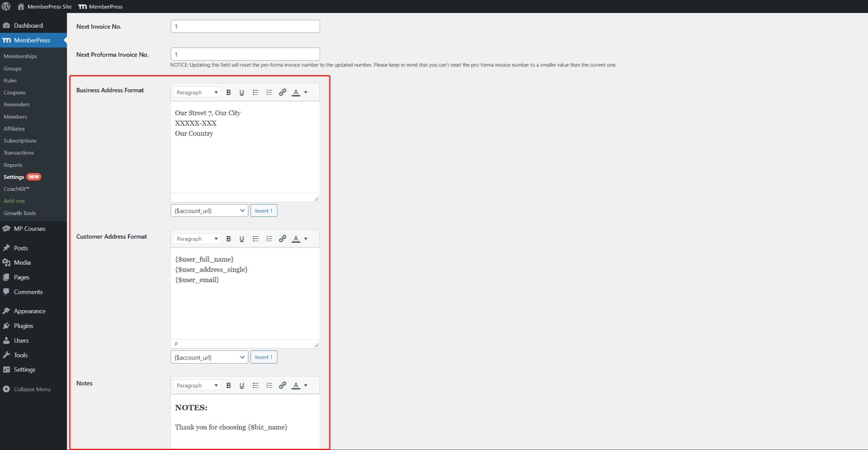Open Transactions in MemberPress submenu
Image resolution: width=868 pixels, height=450 pixels.
point(18,153)
